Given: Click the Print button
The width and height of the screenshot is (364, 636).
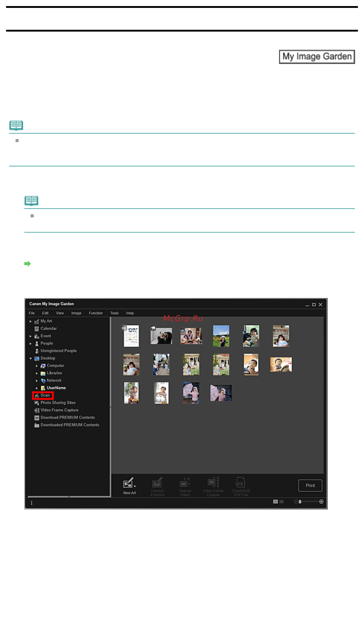Looking at the screenshot, I should pos(310,485).
